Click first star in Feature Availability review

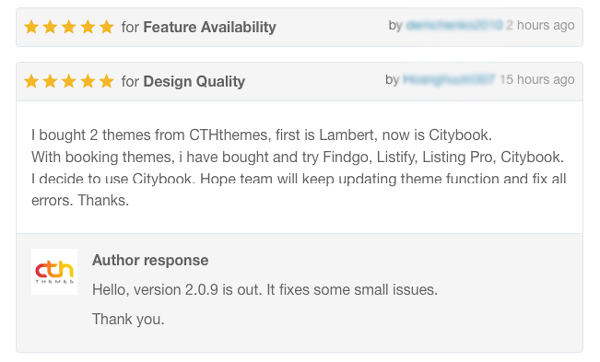(x=31, y=27)
